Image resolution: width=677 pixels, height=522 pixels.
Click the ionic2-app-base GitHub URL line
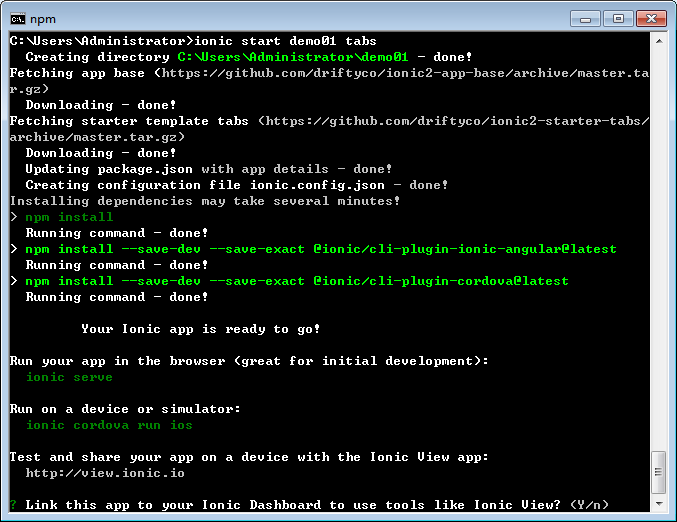point(329,73)
